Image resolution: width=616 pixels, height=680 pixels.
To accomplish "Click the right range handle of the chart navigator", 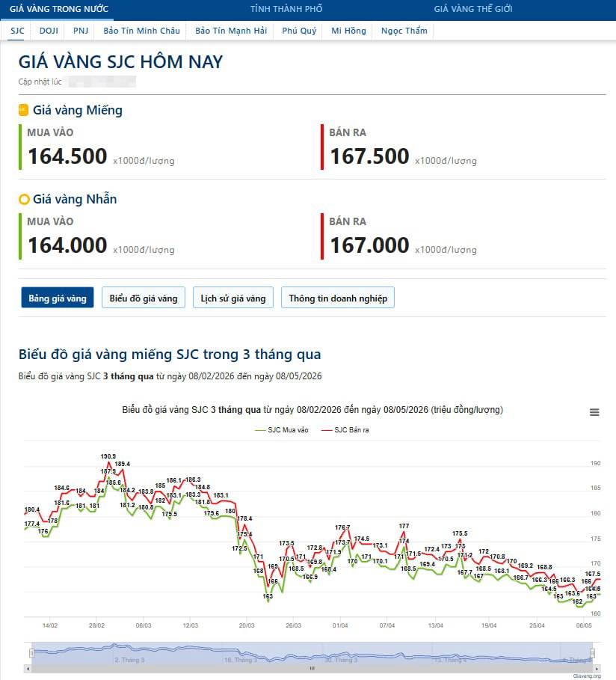I will [593, 652].
